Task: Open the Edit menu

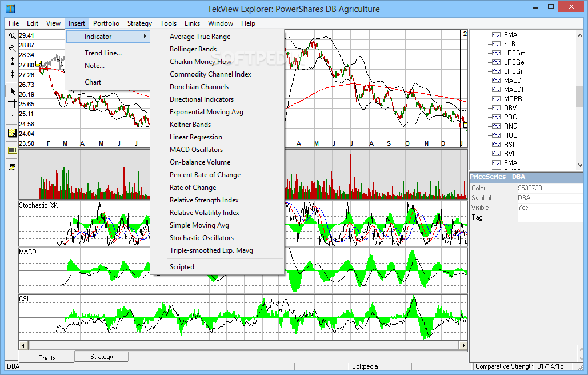Action: pos(33,23)
